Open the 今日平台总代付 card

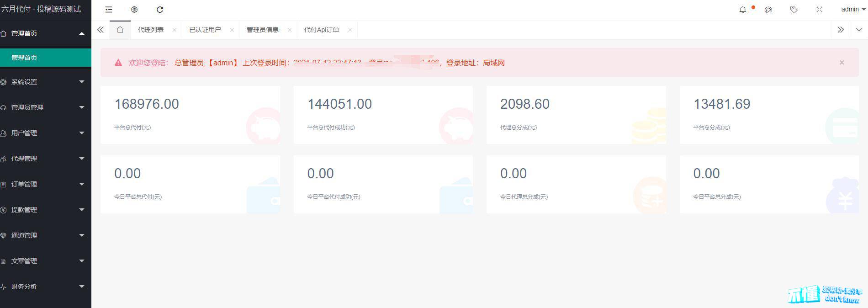[190, 184]
